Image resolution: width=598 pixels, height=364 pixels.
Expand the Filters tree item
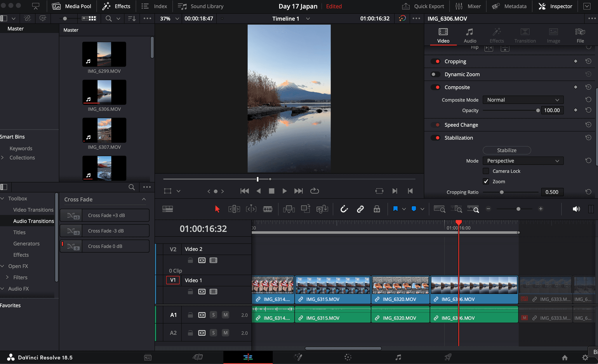pyautogui.click(x=7, y=277)
